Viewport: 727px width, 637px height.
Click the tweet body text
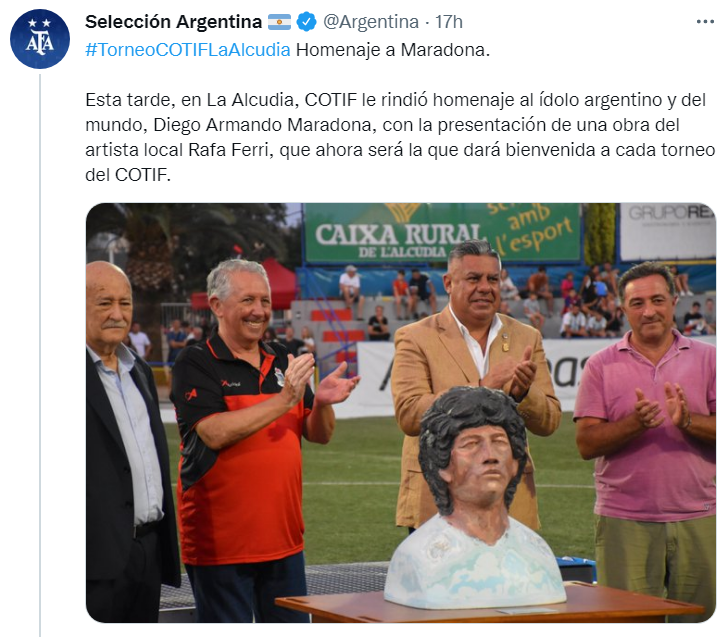pos(400,137)
